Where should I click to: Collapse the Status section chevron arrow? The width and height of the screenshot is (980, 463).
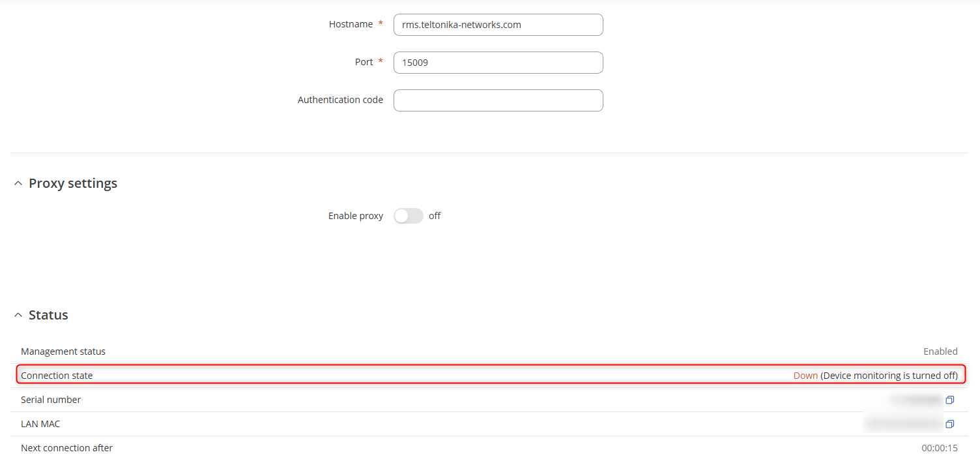point(18,316)
